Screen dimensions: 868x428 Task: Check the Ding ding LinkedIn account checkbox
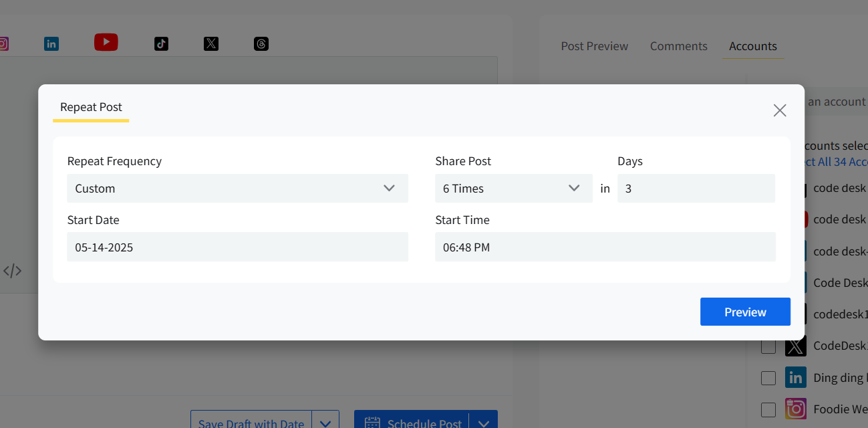click(x=768, y=378)
